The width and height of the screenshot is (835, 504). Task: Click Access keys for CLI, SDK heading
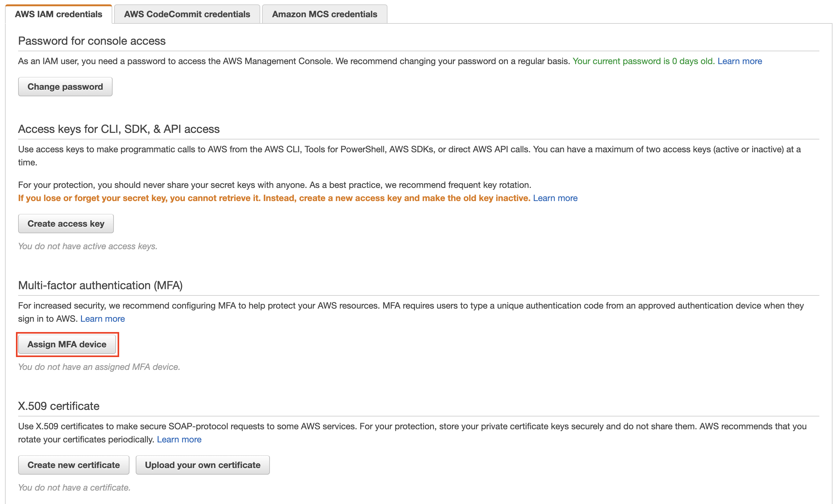coord(119,129)
